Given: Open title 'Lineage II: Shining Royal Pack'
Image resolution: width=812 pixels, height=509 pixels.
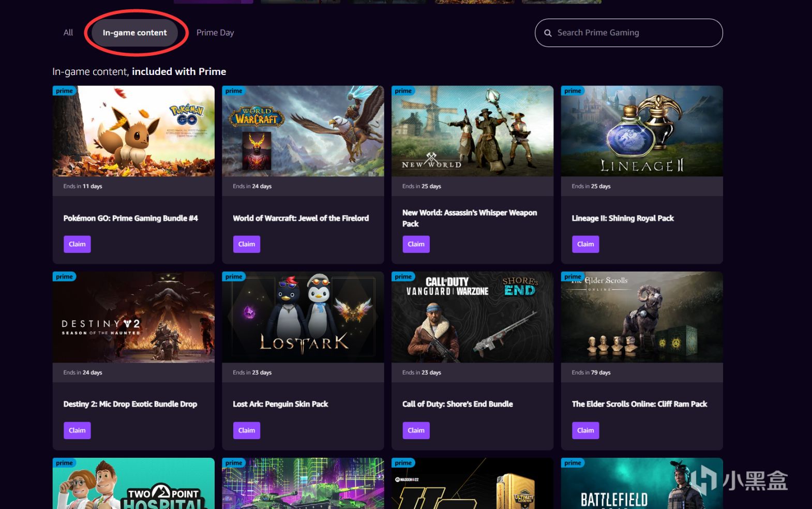Looking at the screenshot, I should 623,218.
